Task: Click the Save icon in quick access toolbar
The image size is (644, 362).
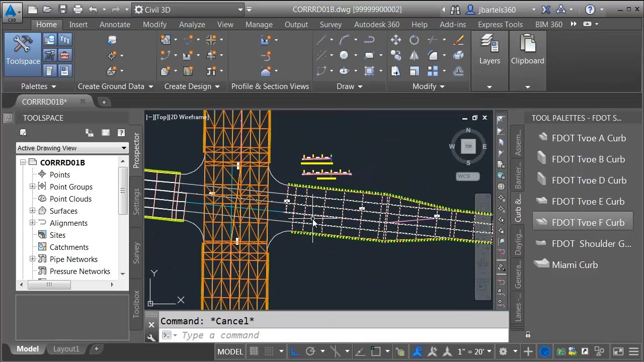Action: pyautogui.click(x=62, y=9)
